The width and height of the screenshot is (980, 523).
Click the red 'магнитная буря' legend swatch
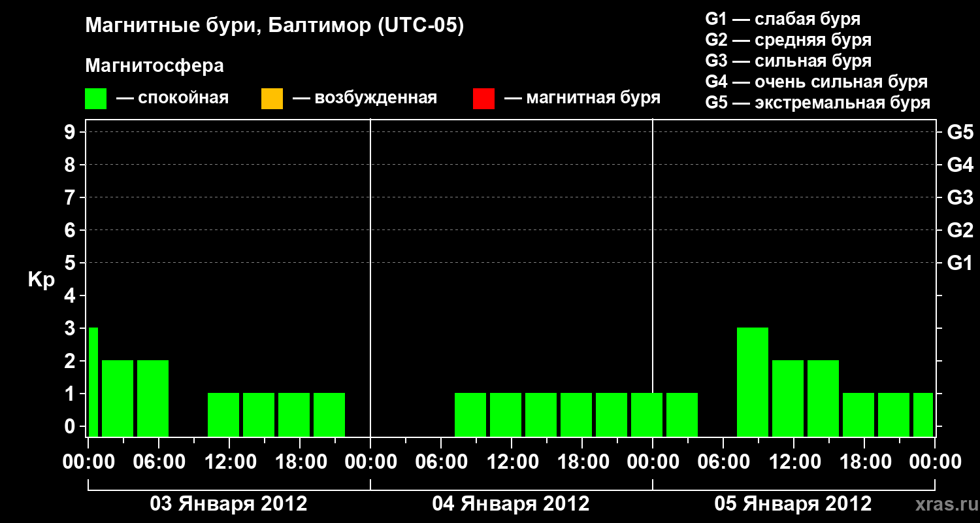483,99
